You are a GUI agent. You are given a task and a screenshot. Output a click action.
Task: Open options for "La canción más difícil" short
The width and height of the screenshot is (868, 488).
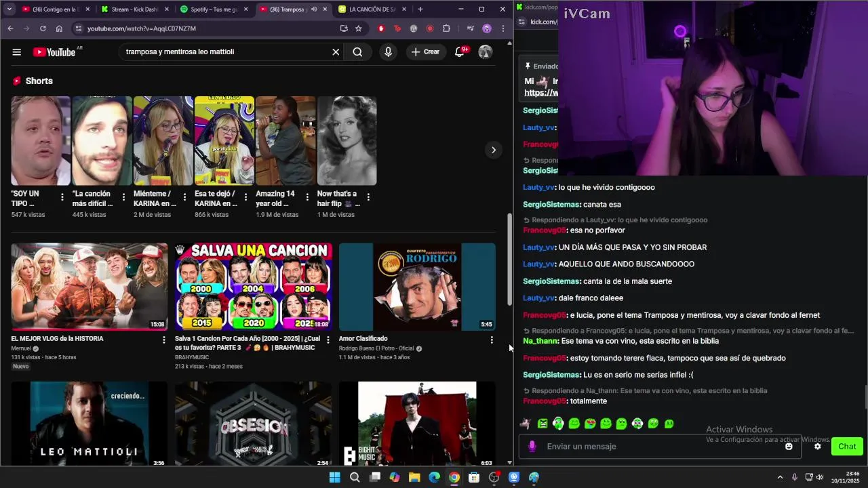click(123, 197)
